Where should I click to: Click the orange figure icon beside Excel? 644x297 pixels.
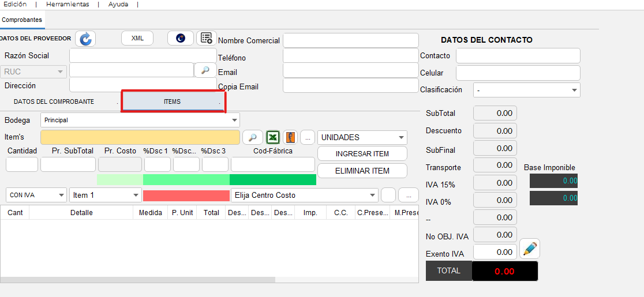(x=290, y=138)
